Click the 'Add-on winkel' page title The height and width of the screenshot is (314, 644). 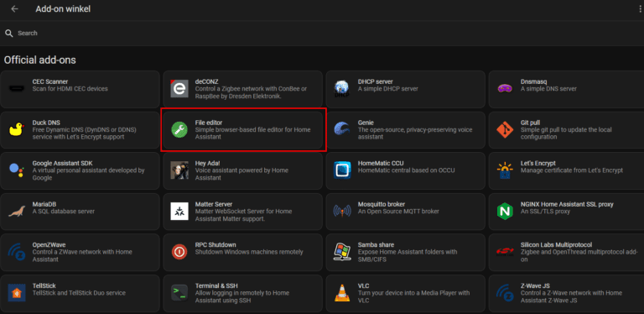pos(63,9)
